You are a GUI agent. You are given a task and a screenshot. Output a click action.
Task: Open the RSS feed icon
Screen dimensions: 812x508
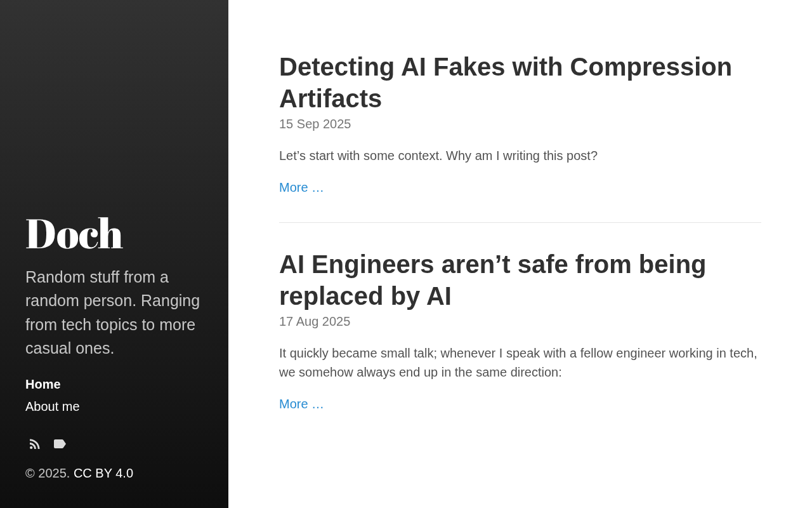(34, 444)
